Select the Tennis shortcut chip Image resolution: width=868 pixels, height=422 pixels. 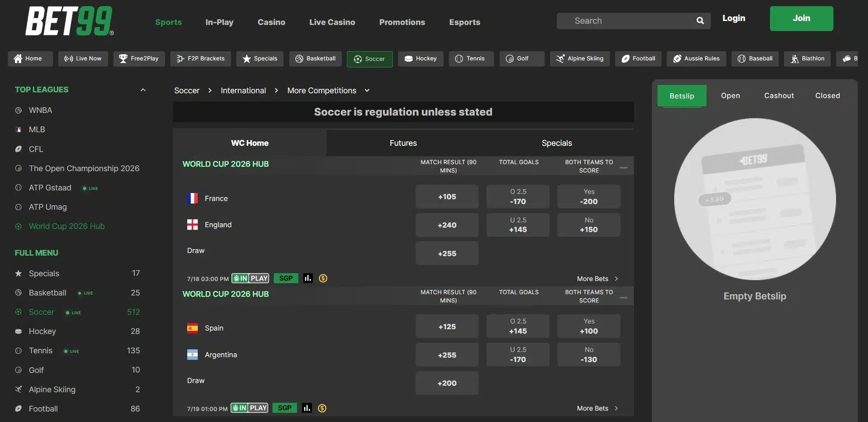(471, 59)
